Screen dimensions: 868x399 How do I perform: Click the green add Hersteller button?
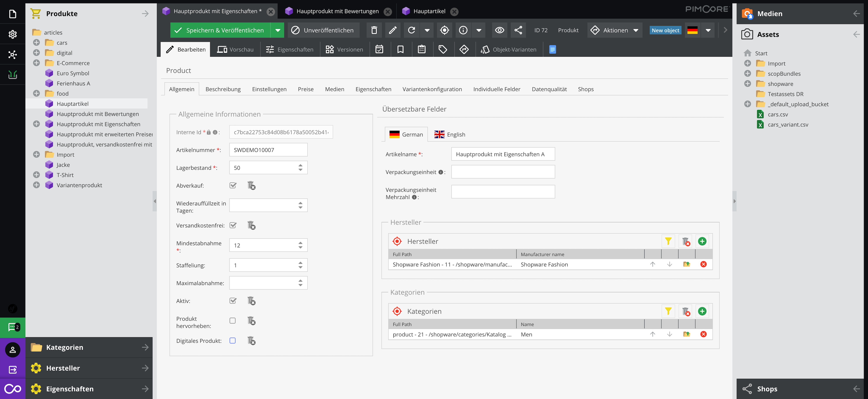(702, 241)
